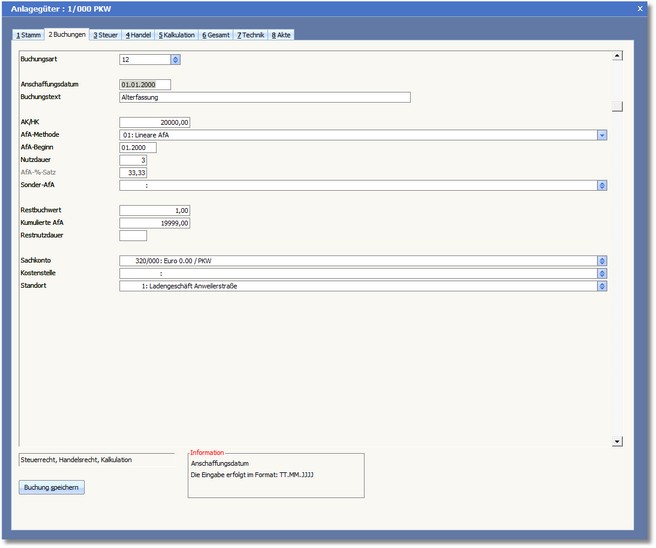Click the scrollbar down arrow
The height and width of the screenshot is (548, 656).
tap(617, 440)
